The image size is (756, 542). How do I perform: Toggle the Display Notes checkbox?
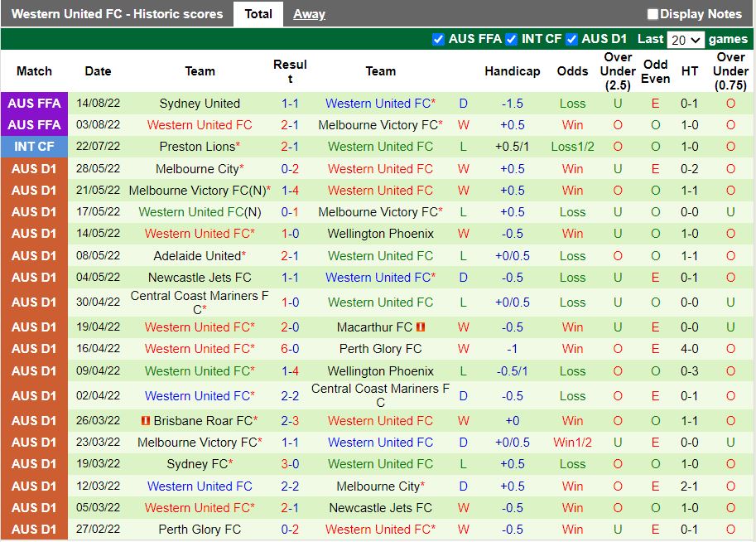click(653, 13)
